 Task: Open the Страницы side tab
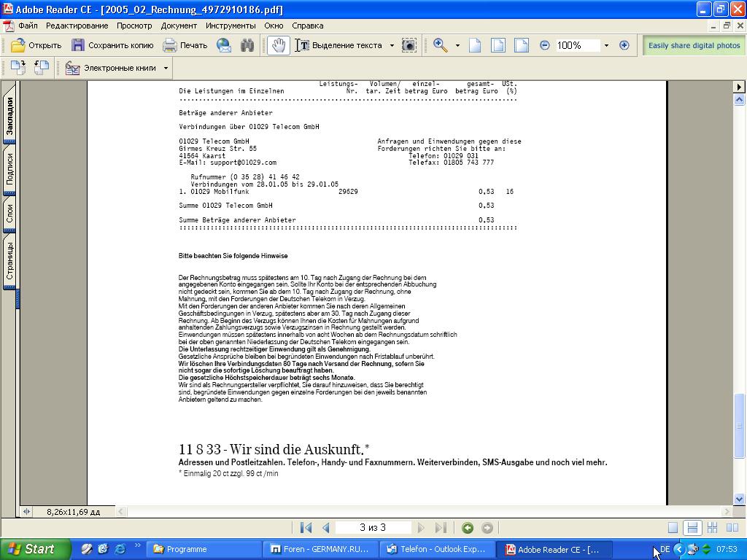pyautogui.click(x=9, y=260)
